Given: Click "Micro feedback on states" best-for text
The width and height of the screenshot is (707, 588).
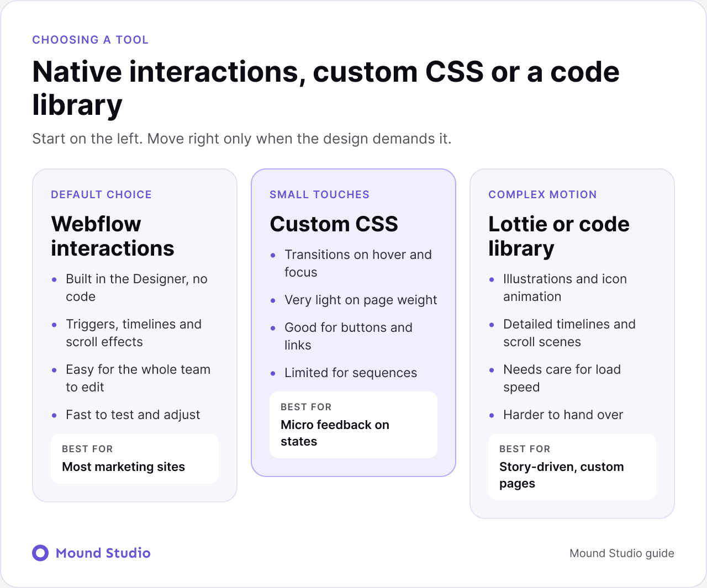Looking at the screenshot, I should pyautogui.click(x=335, y=433).
